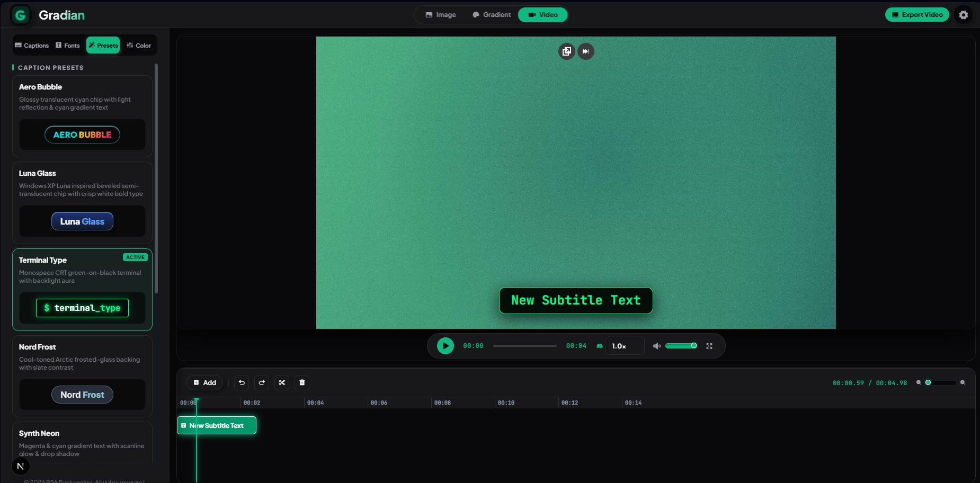The height and width of the screenshot is (483, 980).
Task: Select the Synth Neon preset card
Action: pyautogui.click(x=82, y=443)
